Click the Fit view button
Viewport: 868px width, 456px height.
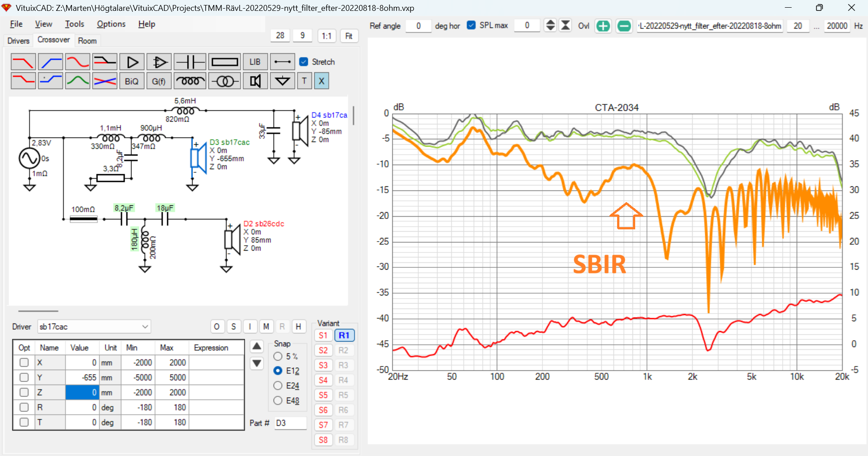click(349, 36)
